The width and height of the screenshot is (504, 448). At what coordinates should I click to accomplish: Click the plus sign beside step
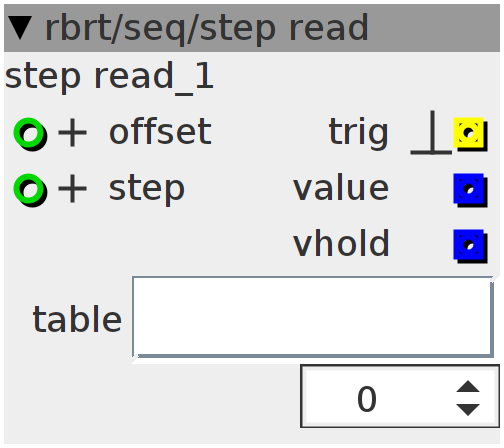click(72, 189)
